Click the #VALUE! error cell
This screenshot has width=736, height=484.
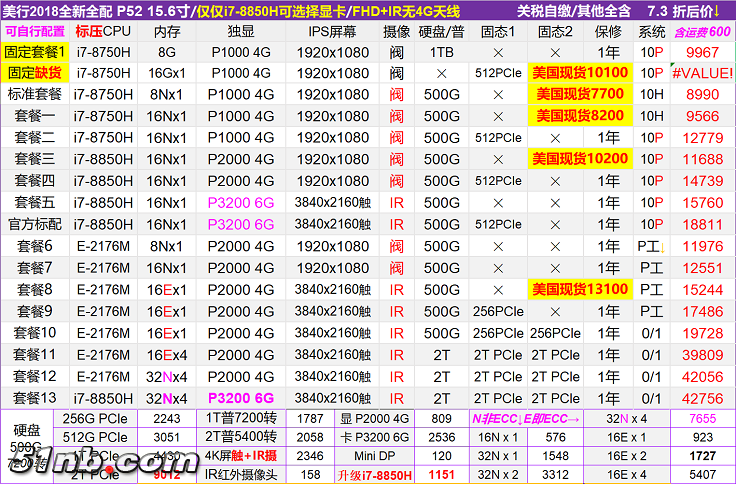[x=702, y=73]
